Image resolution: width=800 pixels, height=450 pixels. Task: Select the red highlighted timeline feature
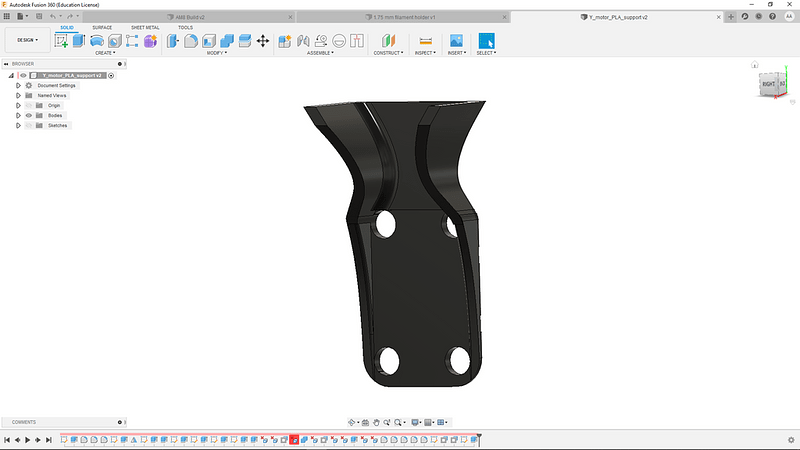pyautogui.click(x=294, y=439)
